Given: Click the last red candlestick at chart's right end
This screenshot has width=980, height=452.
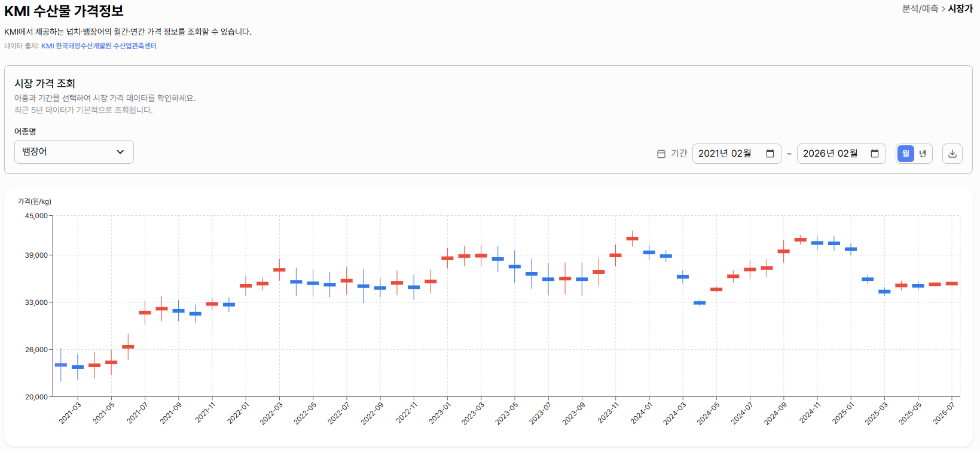Looking at the screenshot, I should pos(951,283).
